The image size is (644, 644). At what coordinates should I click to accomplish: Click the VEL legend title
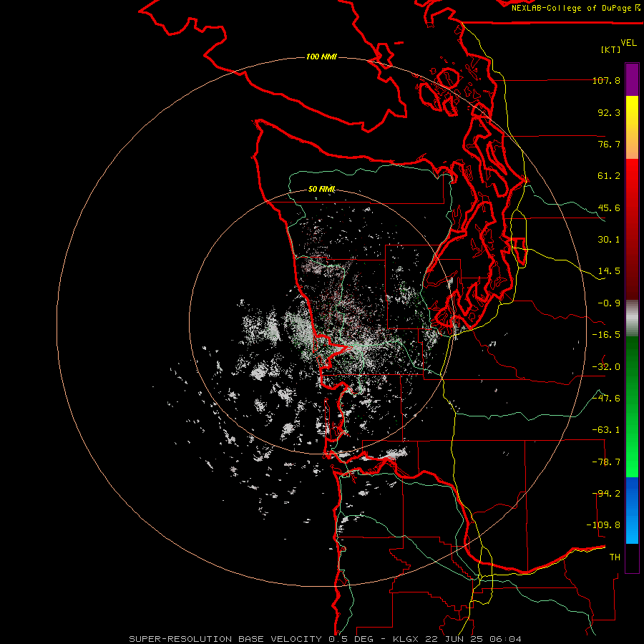point(628,43)
